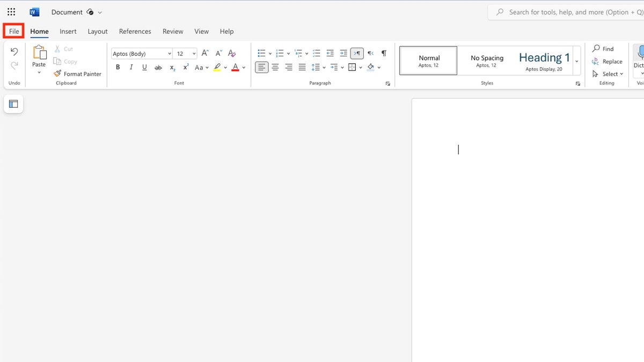644x362 pixels.
Task: Open the Styles dialog launcher
Action: coord(578,84)
